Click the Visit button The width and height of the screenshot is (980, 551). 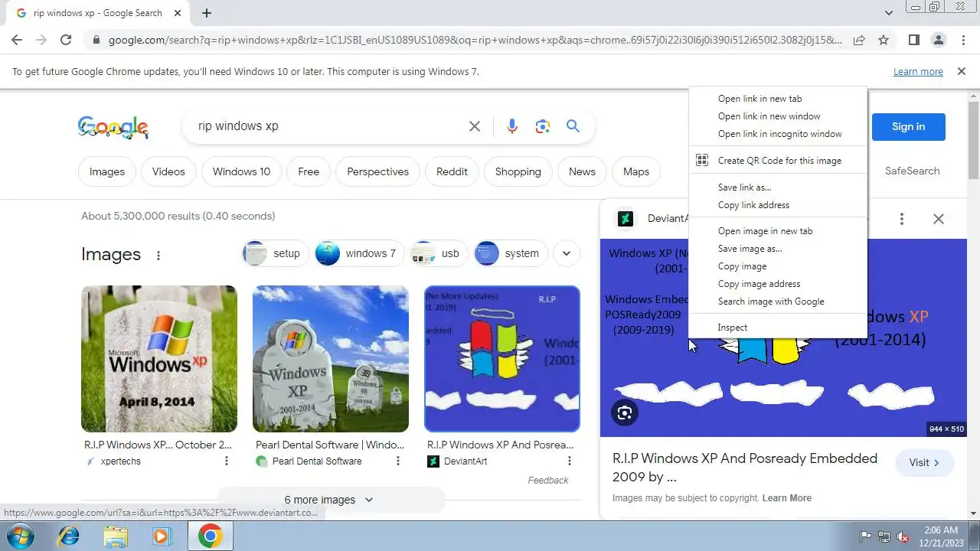[925, 462]
